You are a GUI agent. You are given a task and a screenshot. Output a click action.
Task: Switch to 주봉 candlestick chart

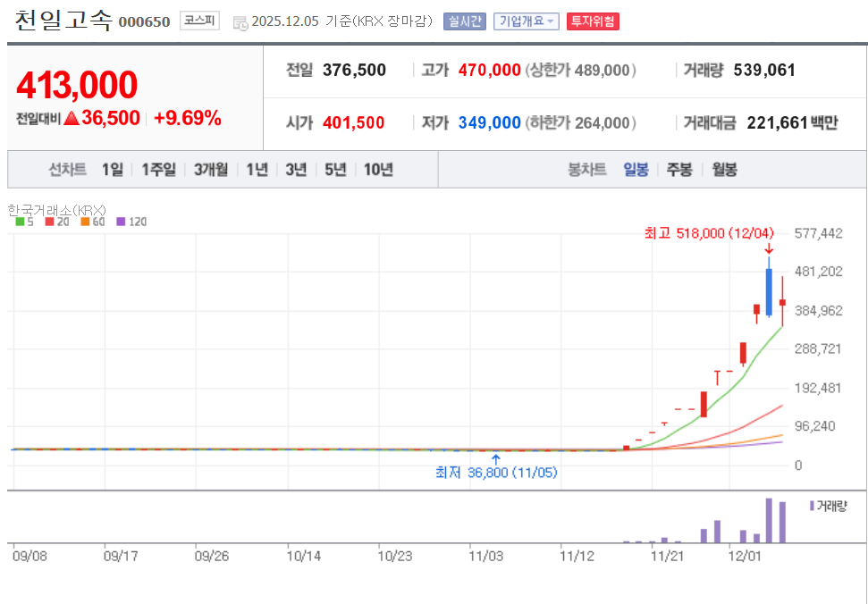tap(679, 169)
